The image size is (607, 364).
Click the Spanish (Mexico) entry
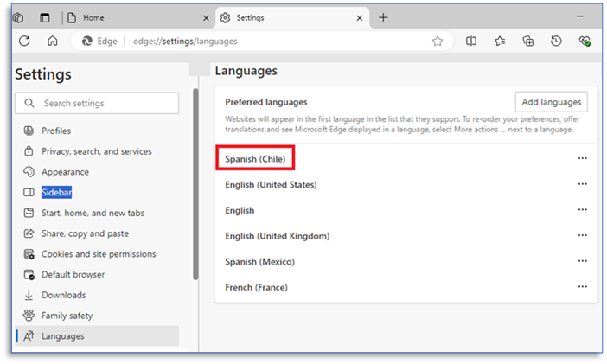click(x=259, y=262)
